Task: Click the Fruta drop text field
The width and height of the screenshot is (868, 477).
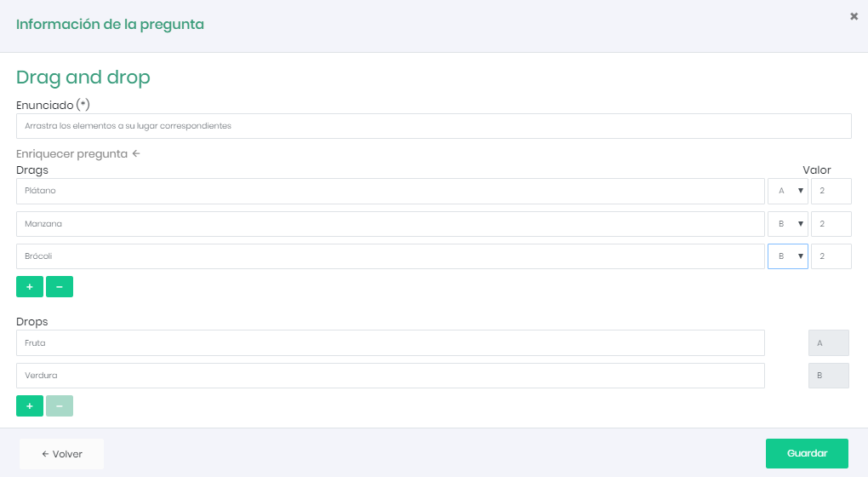Action: click(390, 342)
